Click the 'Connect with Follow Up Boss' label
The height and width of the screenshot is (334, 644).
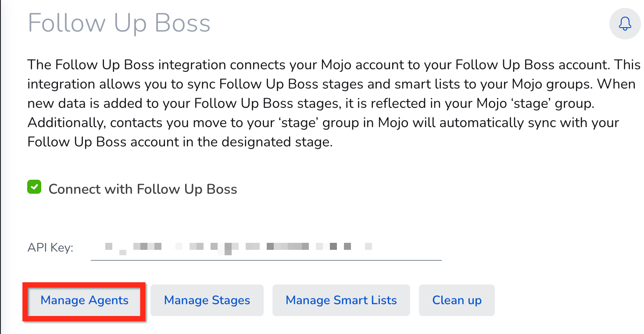[x=143, y=189]
